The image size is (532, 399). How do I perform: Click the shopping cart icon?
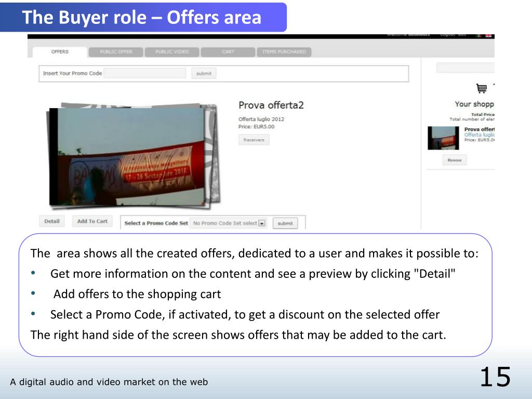(x=482, y=88)
